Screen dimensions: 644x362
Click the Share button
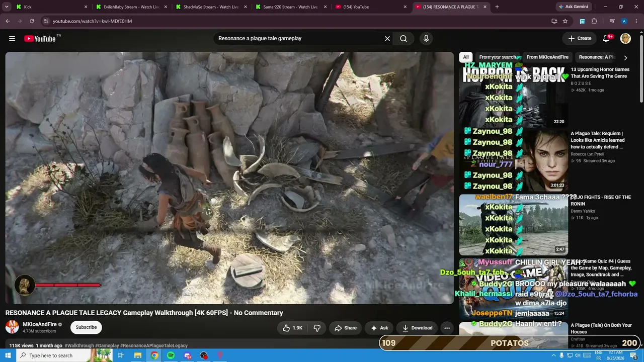(346, 328)
